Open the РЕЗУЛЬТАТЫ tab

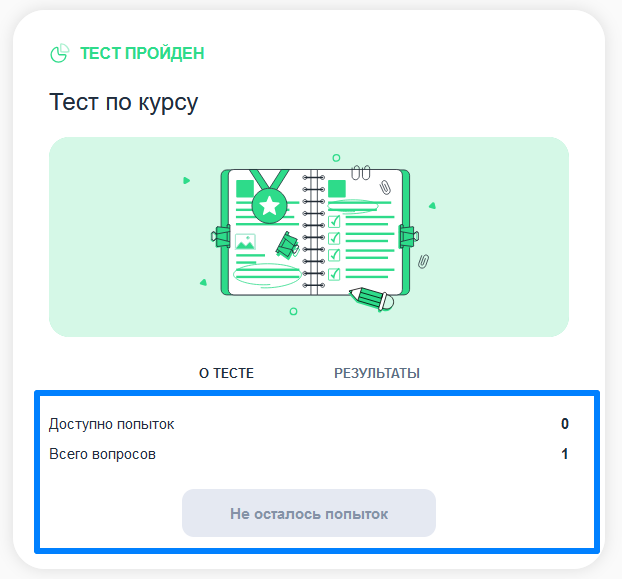377,373
